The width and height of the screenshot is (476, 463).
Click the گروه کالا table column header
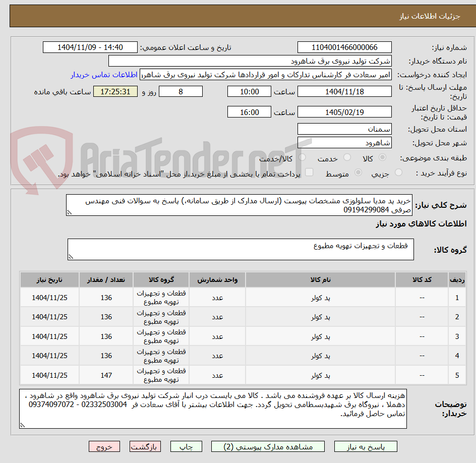[x=161, y=279]
